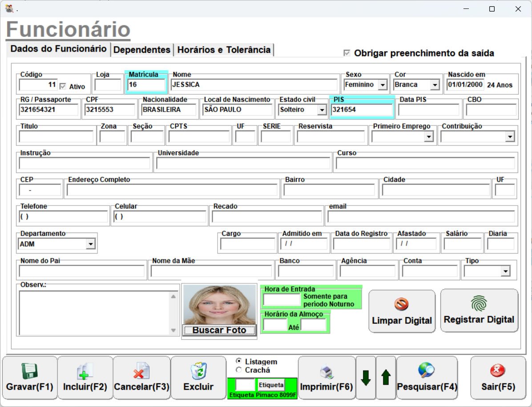Open Horários e Tolerância tab
The image size is (532, 407).
pyautogui.click(x=224, y=50)
